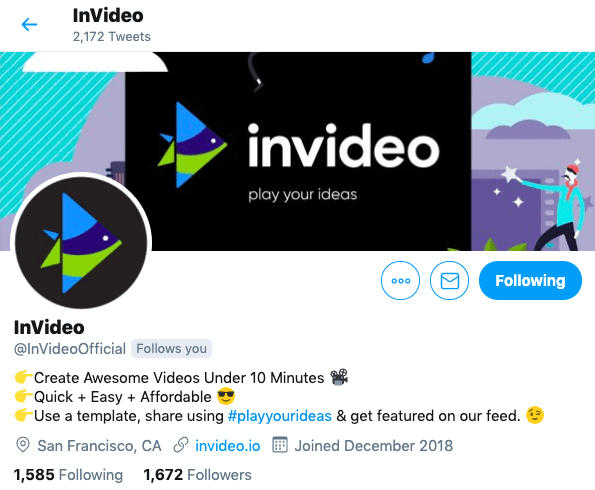Open the 1,672 Followers list
595x490 pixels.
point(197,475)
